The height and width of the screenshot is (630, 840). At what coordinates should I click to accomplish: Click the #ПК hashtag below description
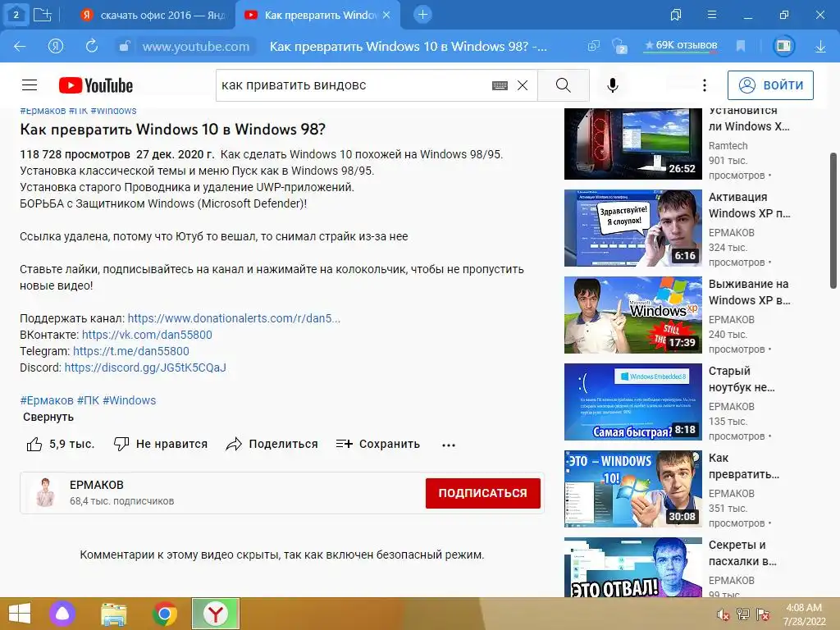pos(88,400)
